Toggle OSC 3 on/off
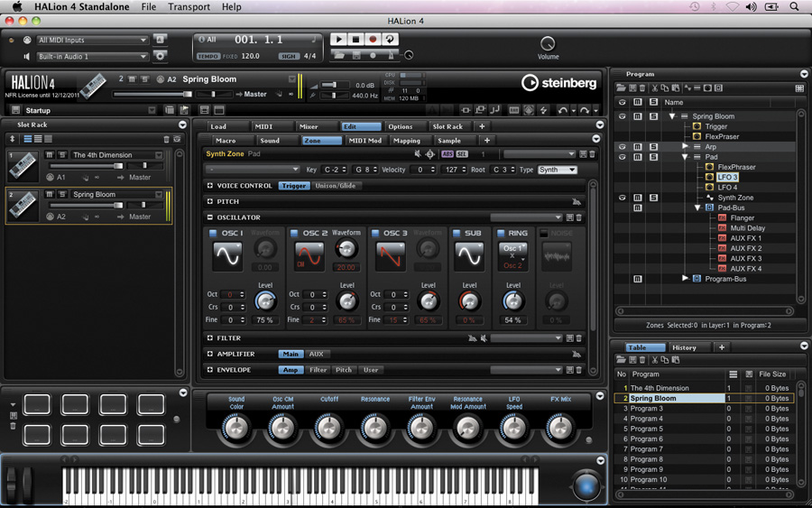Screen dimensions: 812x508 click(375, 233)
